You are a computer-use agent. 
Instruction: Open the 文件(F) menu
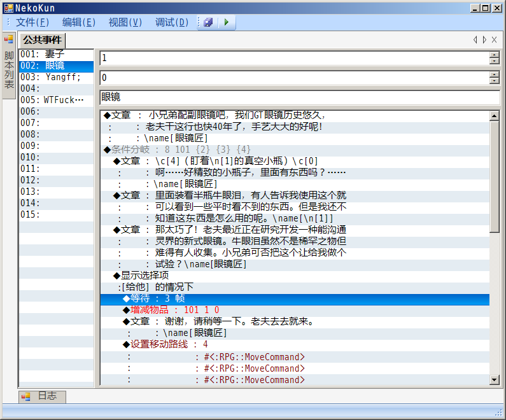pos(32,22)
